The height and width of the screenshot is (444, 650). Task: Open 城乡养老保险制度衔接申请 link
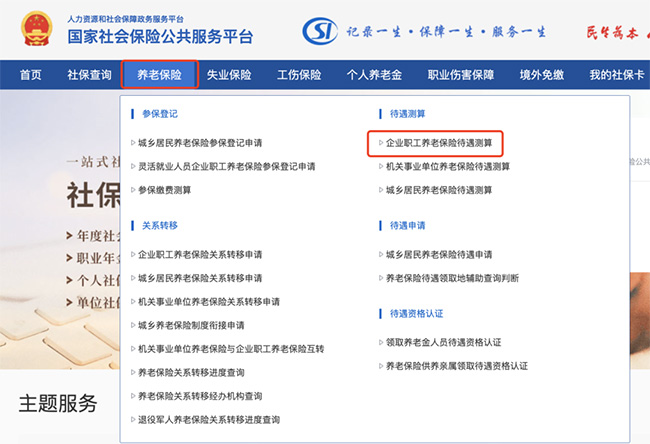[x=191, y=325]
